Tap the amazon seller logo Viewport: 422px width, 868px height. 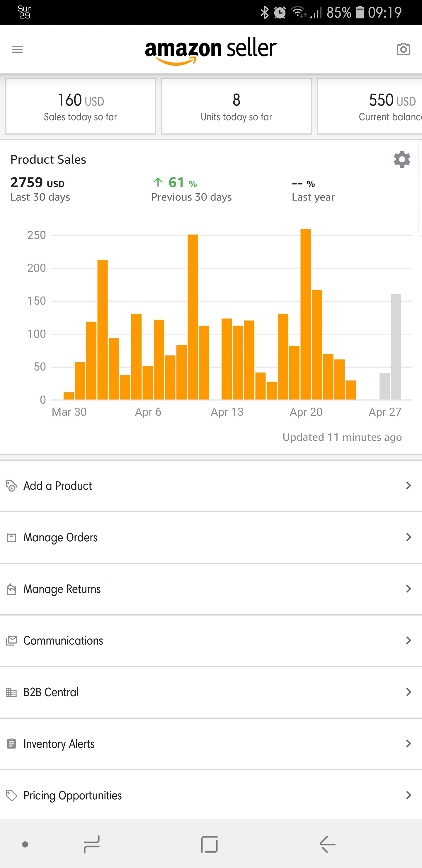click(211, 51)
